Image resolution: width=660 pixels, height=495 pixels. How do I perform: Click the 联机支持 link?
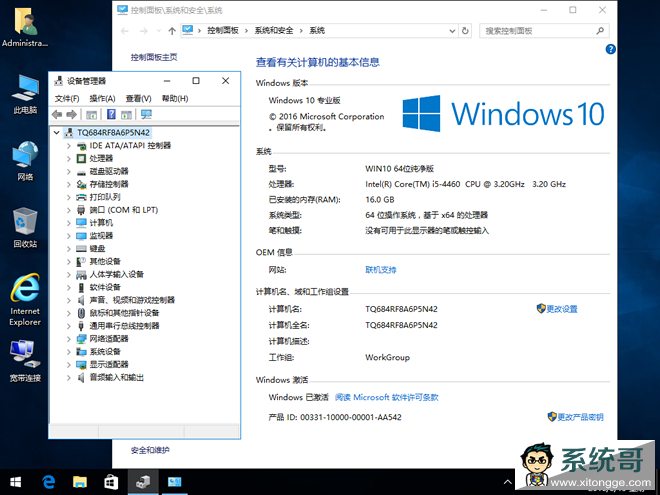pyautogui.click(x=381, y=270)
